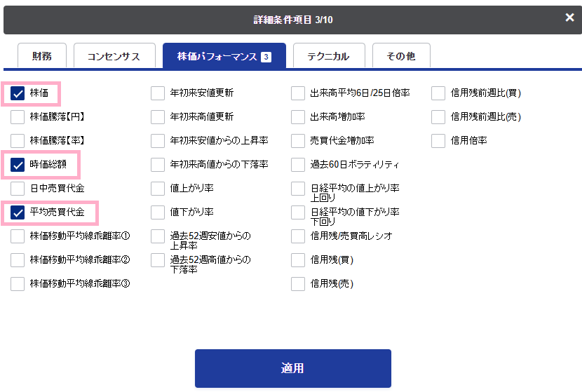Check the 日中売買代金 option
The width and height of the screenshot is (582, 392).
click(18, 189)
